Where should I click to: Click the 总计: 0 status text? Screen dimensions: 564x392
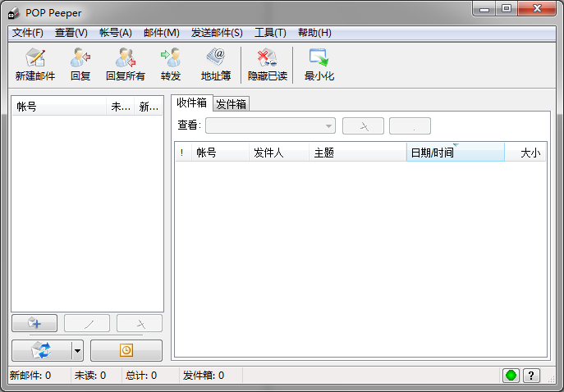(141, 376)
